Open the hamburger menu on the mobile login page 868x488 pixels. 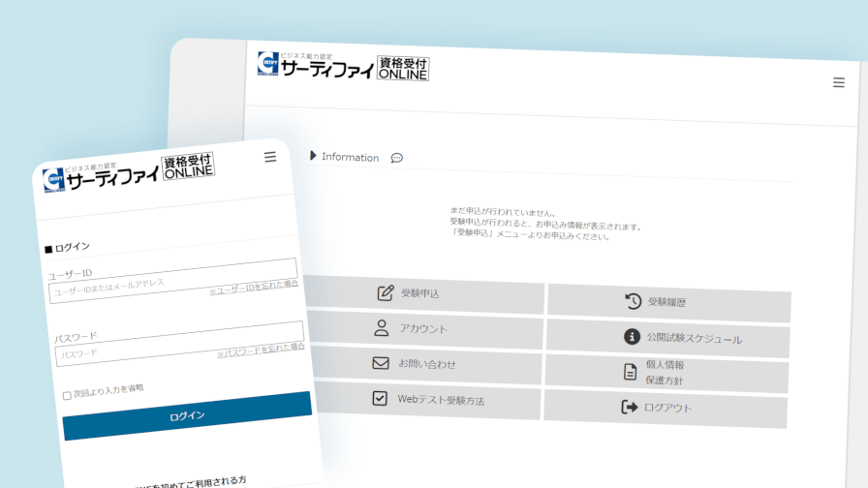point(270,157)
